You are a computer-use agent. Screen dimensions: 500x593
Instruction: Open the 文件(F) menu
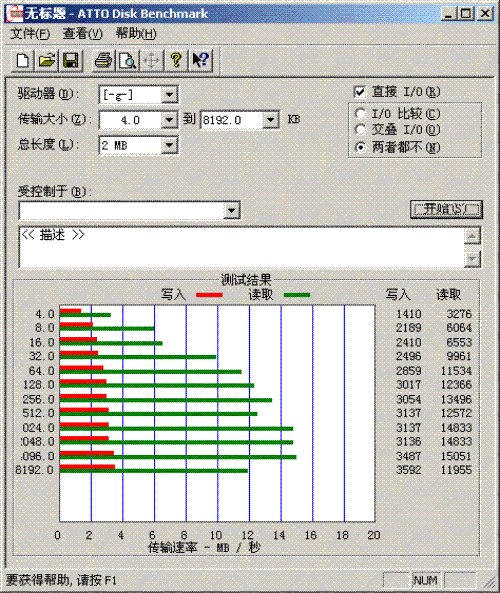pos(30,34)
